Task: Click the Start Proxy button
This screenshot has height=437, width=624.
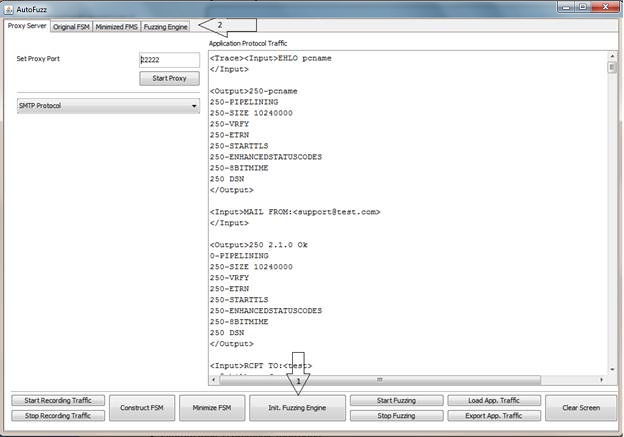Action: pos(170,78)
